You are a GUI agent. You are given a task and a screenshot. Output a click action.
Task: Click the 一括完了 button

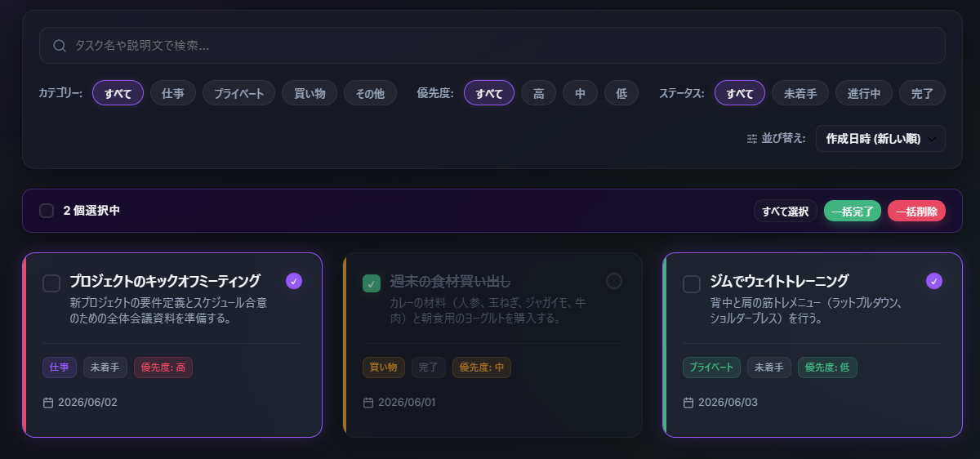[853, 211]
